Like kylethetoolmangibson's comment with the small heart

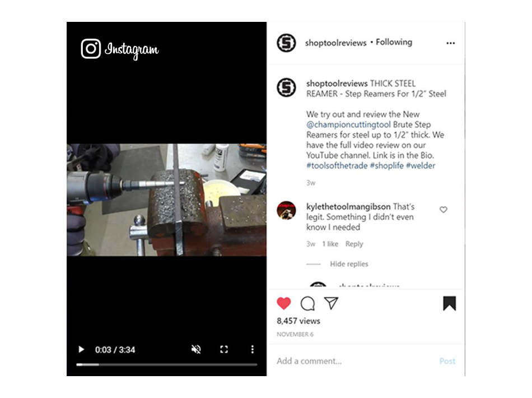pyautogui.click(x=444, y=210)
